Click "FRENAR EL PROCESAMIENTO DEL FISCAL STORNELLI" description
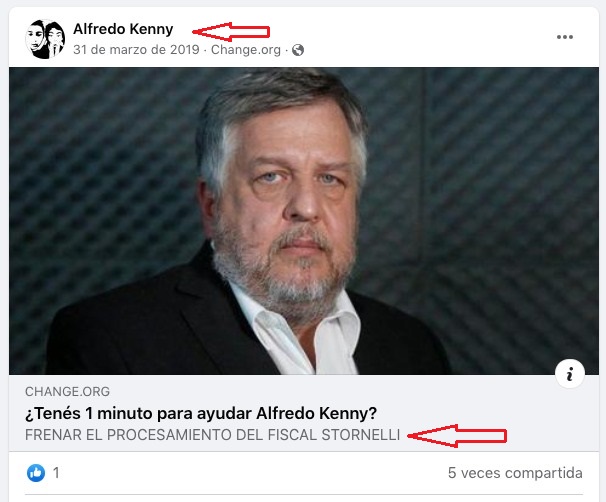Screen dimensions: 606x502 point(212,435)
